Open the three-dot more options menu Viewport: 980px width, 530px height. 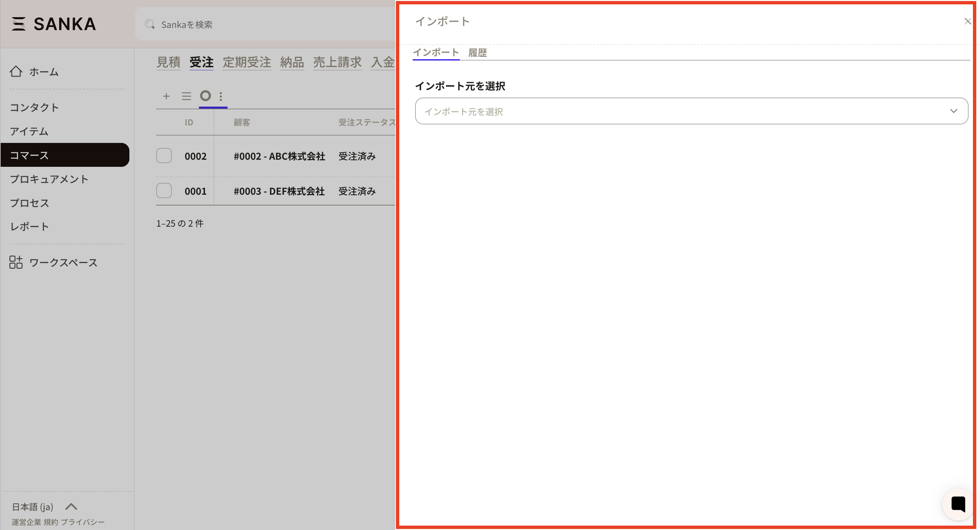point(221,96)
